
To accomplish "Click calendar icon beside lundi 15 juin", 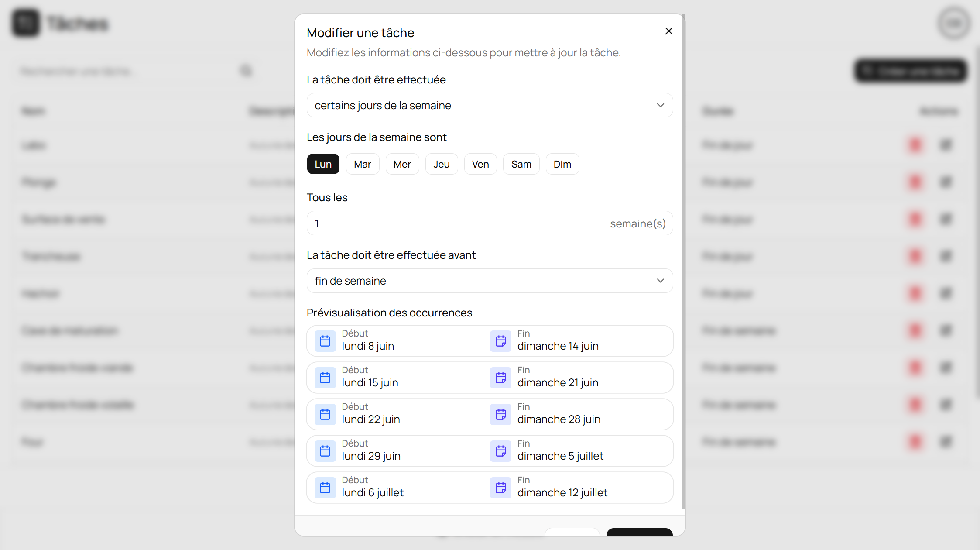I will click(325, 378).
